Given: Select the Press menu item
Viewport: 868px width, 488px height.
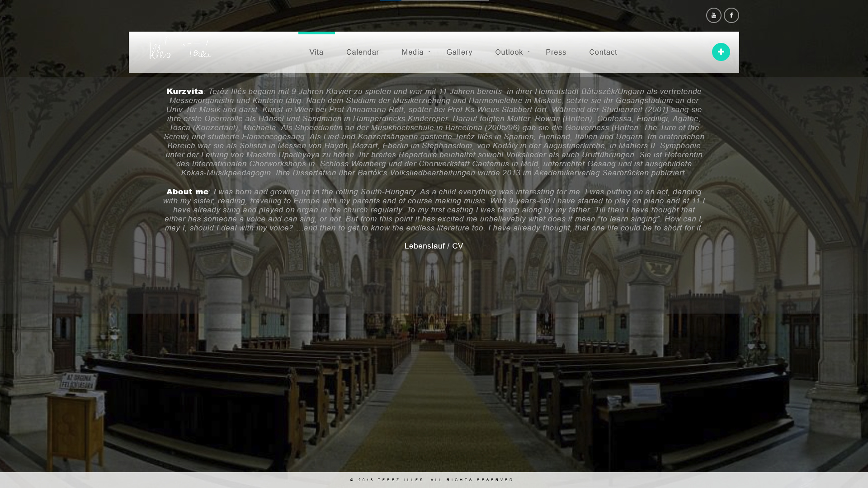Looking at the screenshot, I should point(556,52).
